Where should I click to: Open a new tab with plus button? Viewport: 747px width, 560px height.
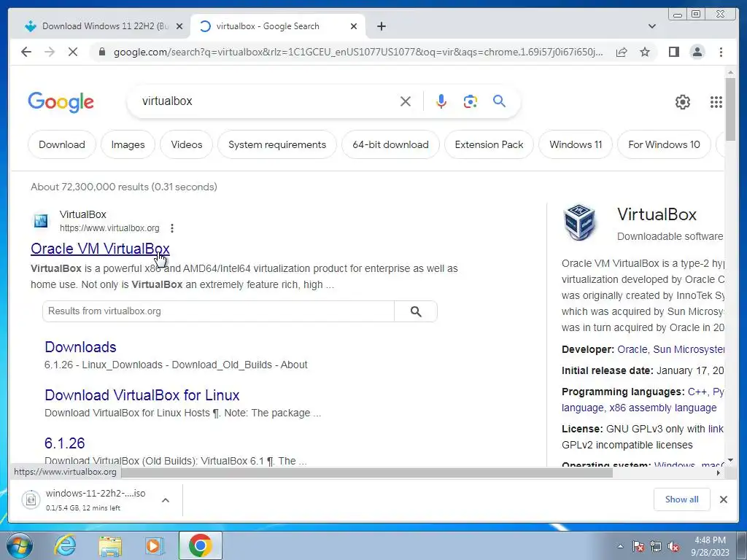click(381, 26)
